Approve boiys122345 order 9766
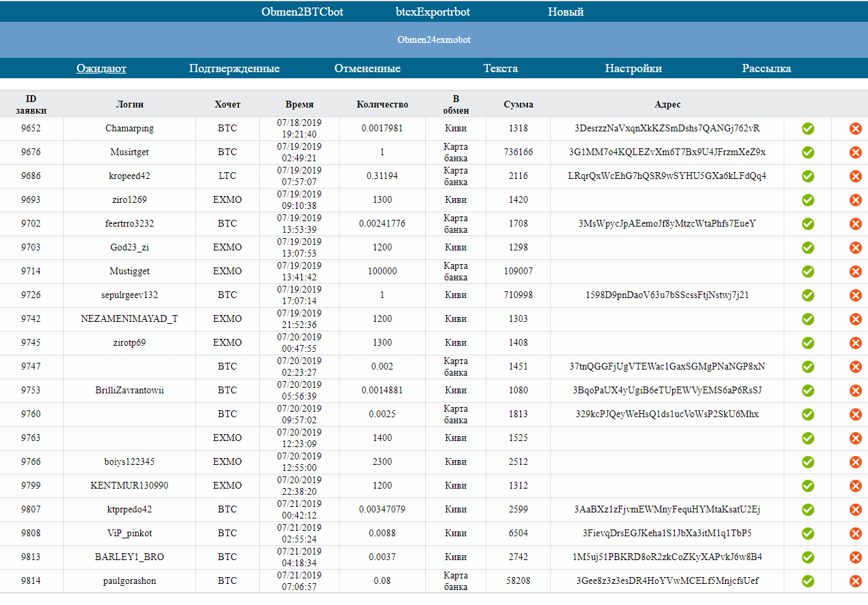Screen dimensions: 868x605 (808, 462)
